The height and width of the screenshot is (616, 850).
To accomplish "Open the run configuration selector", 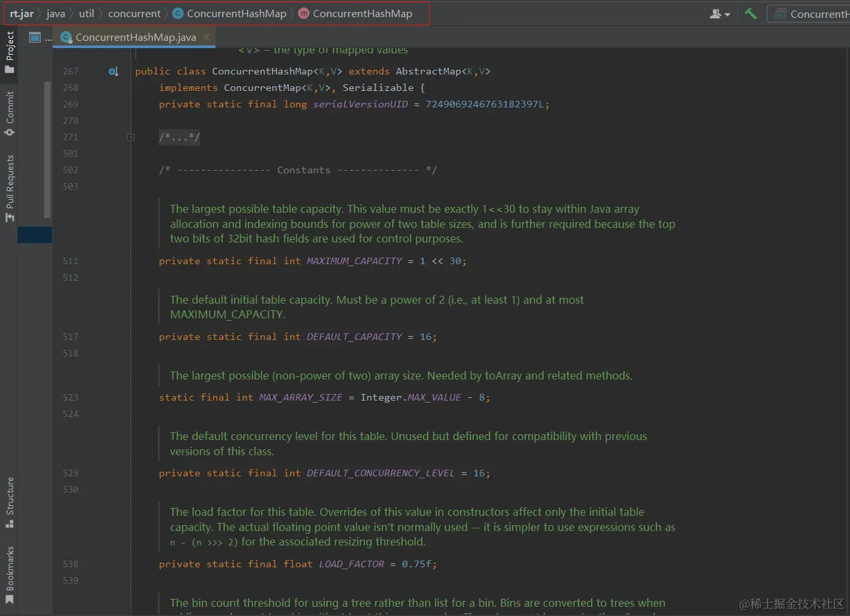I will [x=810, y=14].
